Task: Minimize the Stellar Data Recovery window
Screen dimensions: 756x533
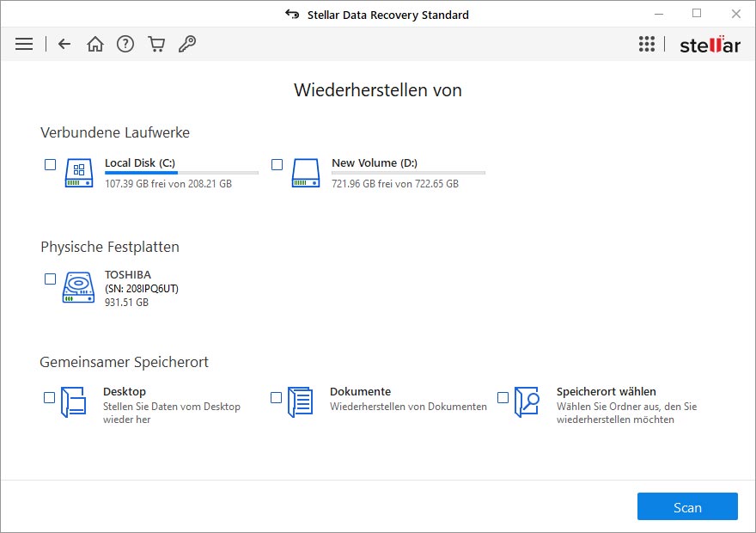Action: click(x=659, y=14)
